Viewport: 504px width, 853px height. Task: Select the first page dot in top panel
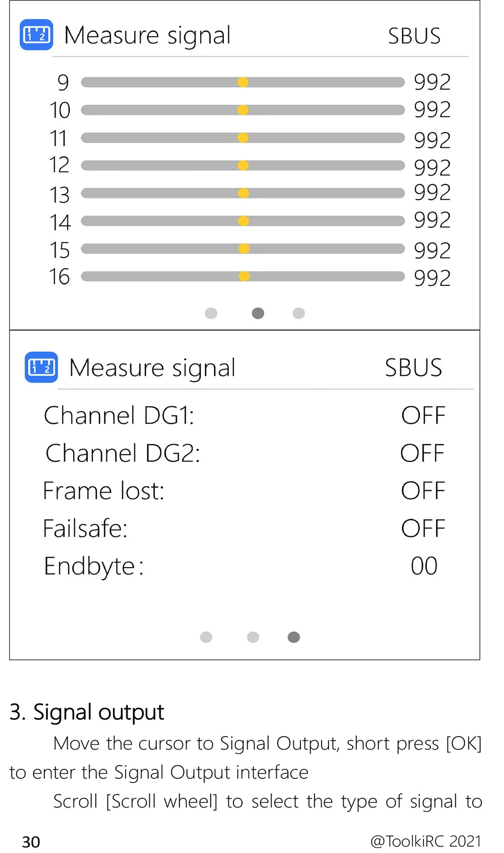211,313
